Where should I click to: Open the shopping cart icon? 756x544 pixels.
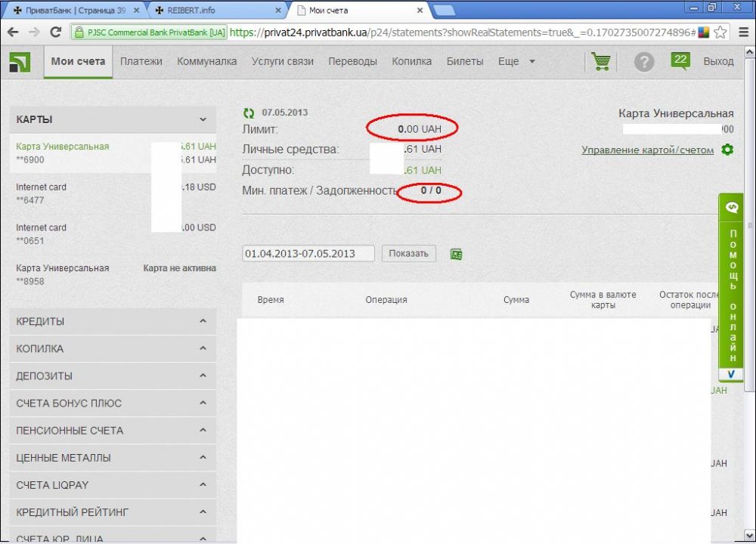601,62
